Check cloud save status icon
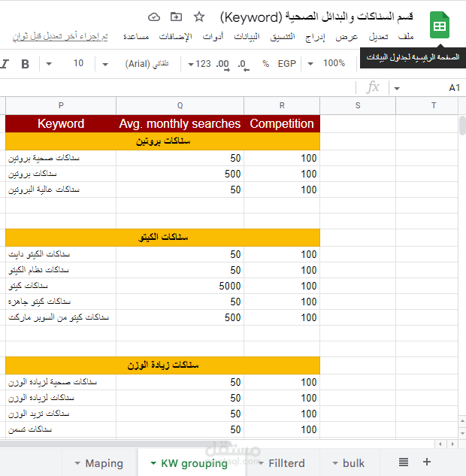The image size is (466, 476). tap(154, 17)
